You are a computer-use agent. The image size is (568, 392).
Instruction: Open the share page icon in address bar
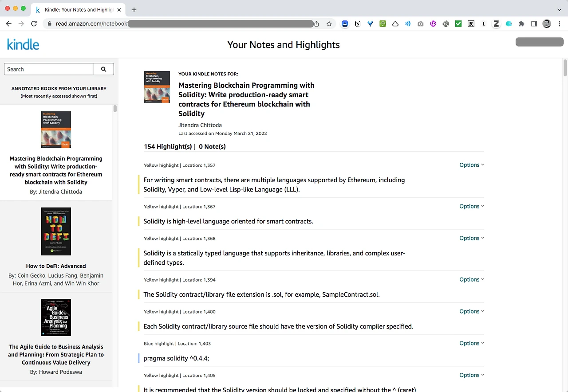coord(316,24)
